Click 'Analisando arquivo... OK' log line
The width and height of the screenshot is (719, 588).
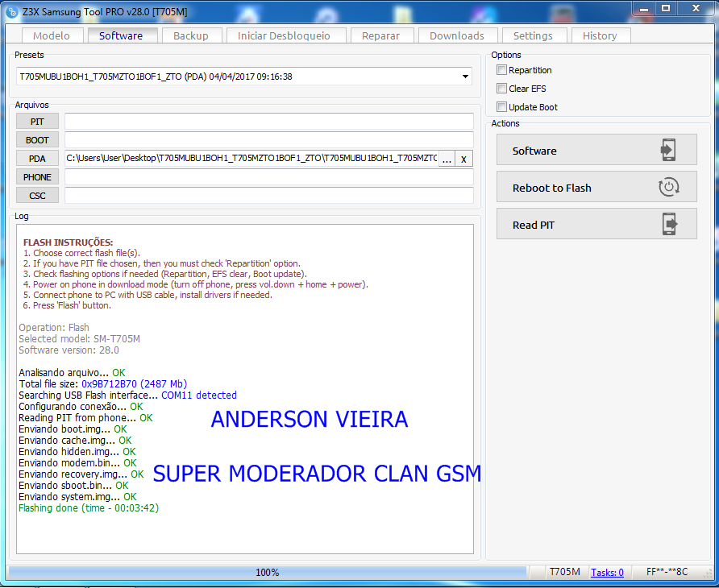[72, 373]
